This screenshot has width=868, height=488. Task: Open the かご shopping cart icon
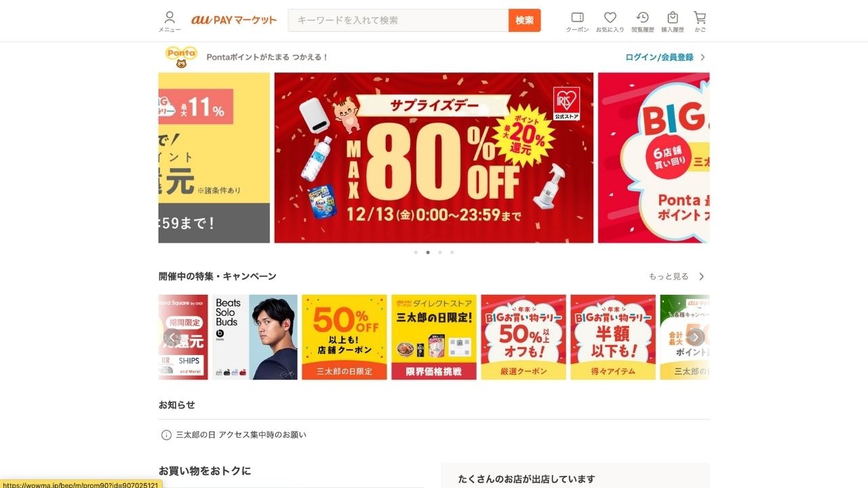[700, 21]
